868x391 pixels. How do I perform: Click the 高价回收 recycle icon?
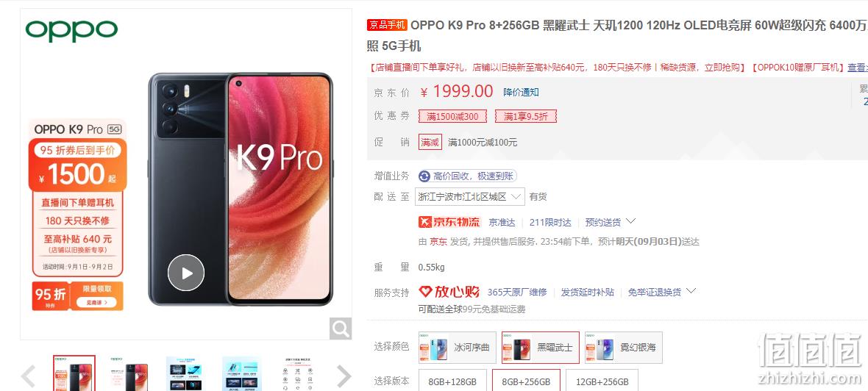[x=424, y=176]
